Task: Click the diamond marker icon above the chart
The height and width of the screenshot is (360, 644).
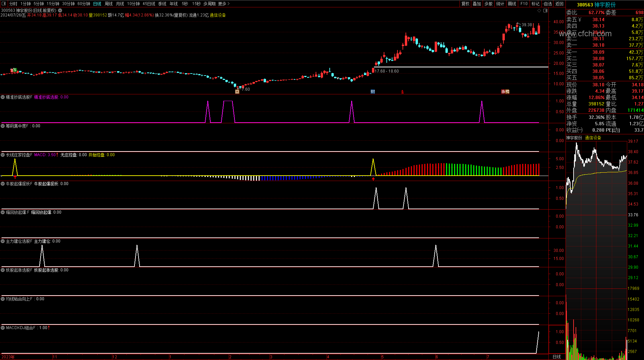Action: [x=539, y=11]
